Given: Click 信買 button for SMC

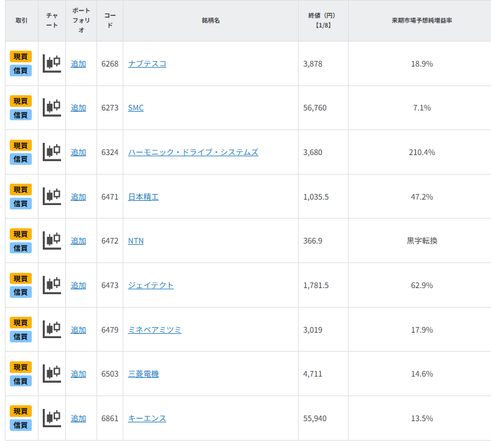Looking at the screenshot, I should point(21,115).
